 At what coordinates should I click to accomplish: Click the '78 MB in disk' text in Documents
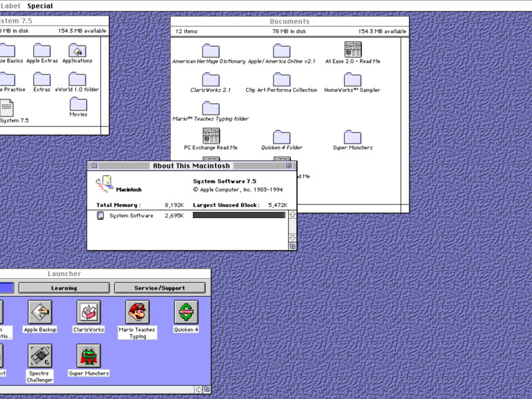pyautogui.click(x=289, y=31)
